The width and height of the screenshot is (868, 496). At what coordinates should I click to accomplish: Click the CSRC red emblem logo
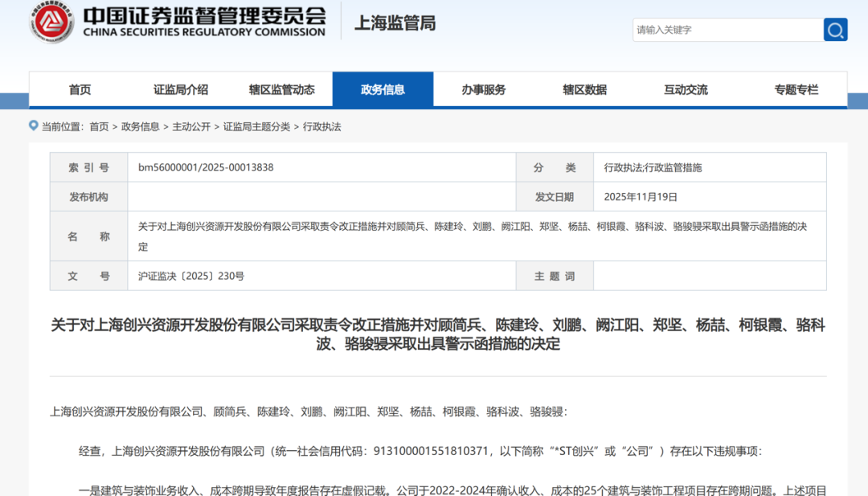[x=51, y=23]
